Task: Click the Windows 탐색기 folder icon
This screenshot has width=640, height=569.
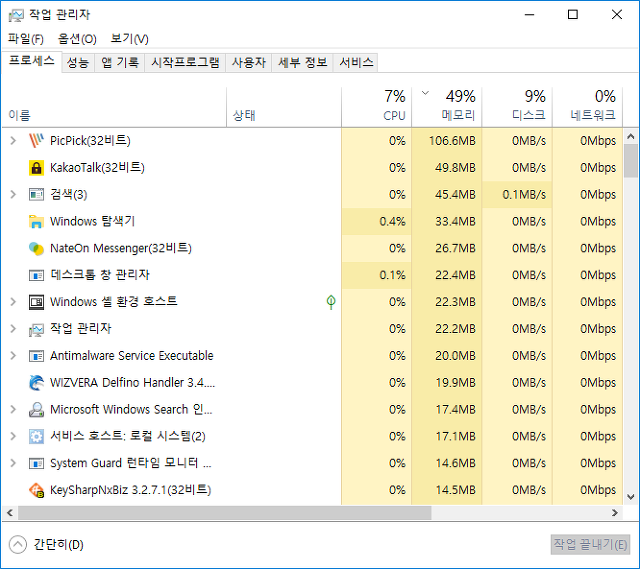Action: 36,222
